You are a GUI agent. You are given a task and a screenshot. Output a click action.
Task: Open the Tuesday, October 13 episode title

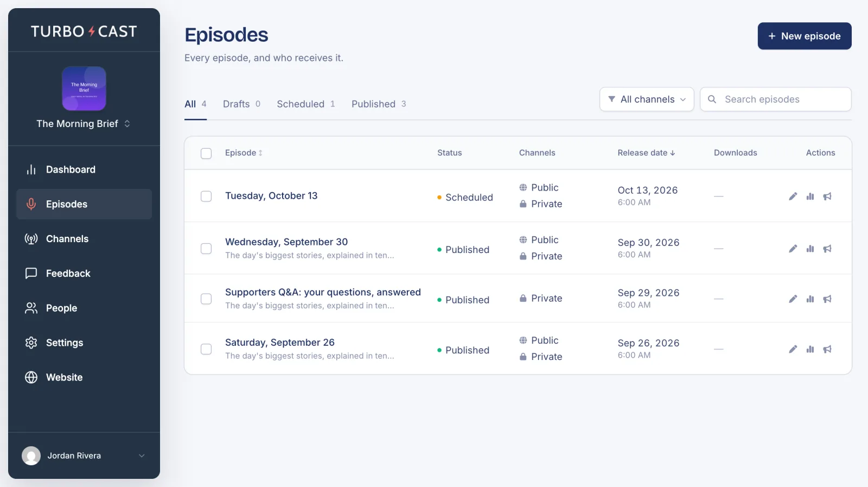pos(271,196)
